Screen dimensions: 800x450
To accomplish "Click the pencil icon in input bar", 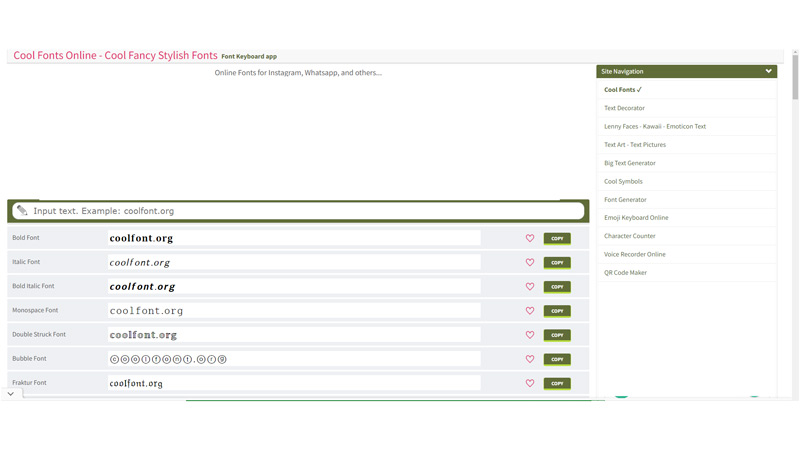I will click(x=22, y=210).
